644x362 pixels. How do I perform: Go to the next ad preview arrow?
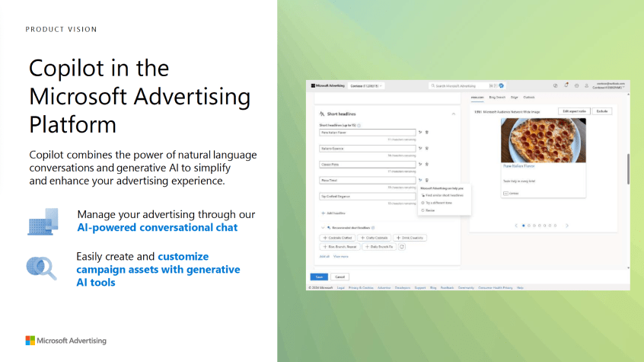click(567, 226)
